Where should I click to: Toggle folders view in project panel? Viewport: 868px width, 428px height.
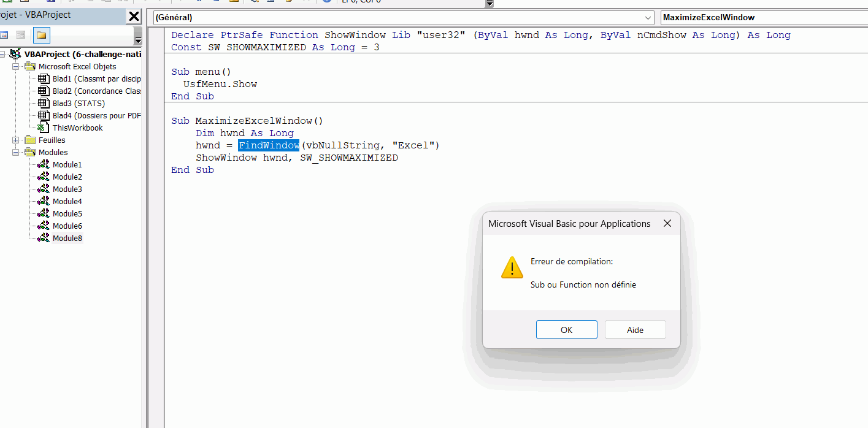tap(41, 35)
